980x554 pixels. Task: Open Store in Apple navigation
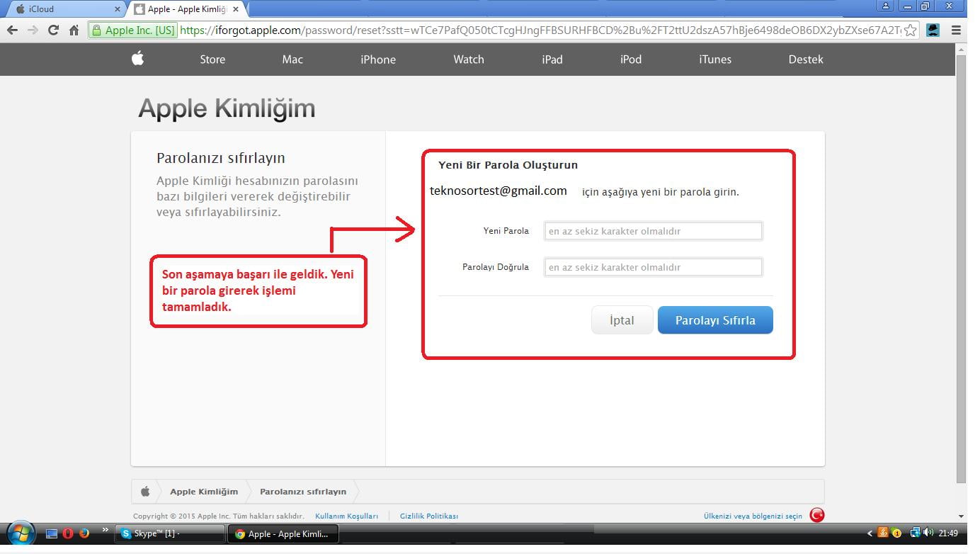pyautogui.click(x=212, y=60)
